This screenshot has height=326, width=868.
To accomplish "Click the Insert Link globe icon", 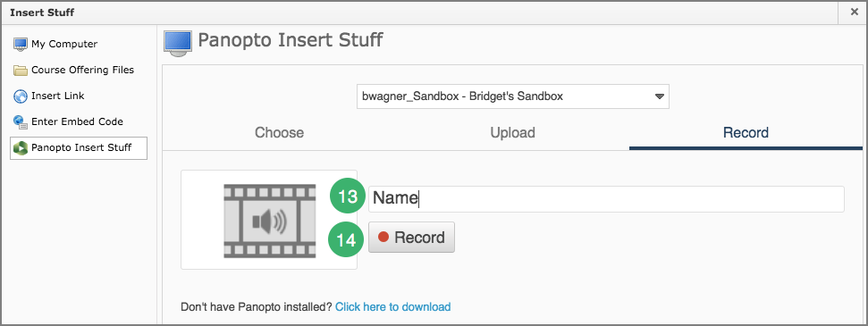I will (21, 96).
